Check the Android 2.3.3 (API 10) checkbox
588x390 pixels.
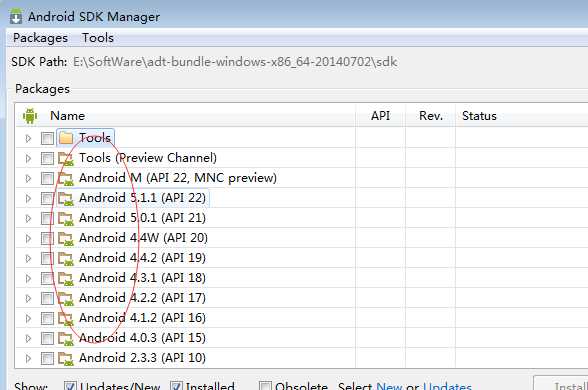(x=47, y=358)
